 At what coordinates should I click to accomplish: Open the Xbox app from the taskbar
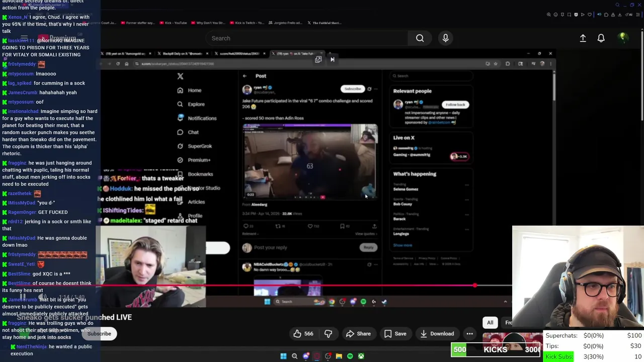point(361,356)
